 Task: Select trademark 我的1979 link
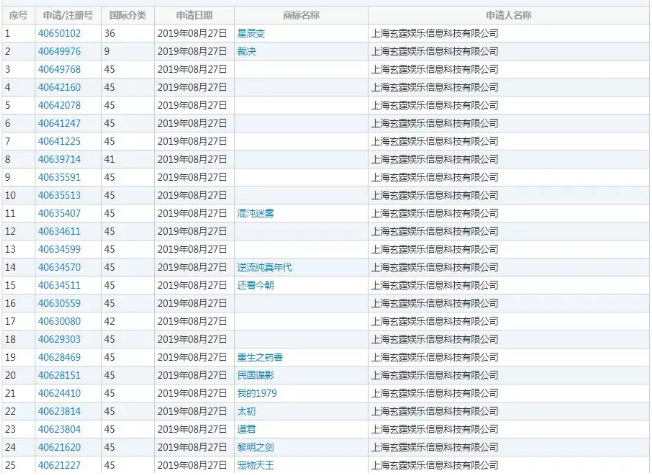click(x=256, y=393)
